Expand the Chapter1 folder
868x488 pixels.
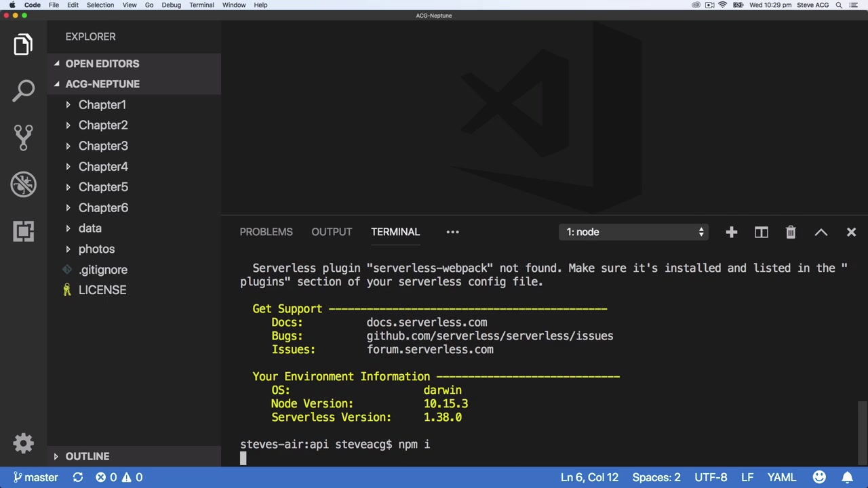click(102, 105)
